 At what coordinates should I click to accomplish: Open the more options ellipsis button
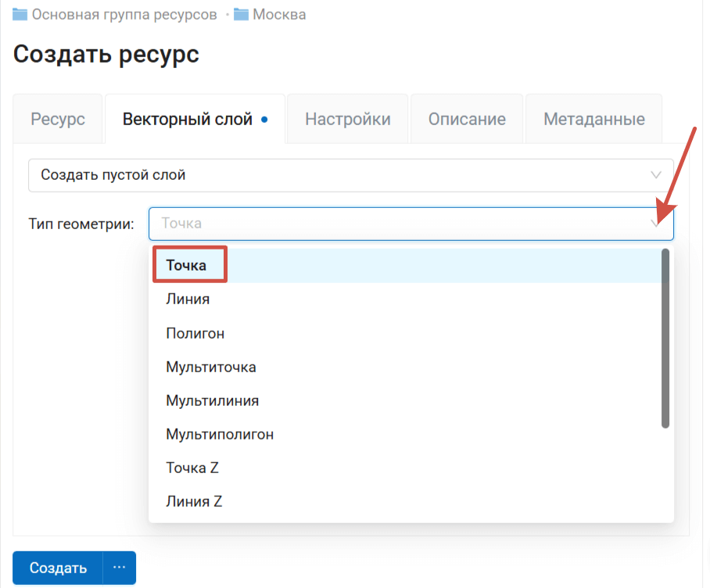pyautogui.click(x=119, y=568)
